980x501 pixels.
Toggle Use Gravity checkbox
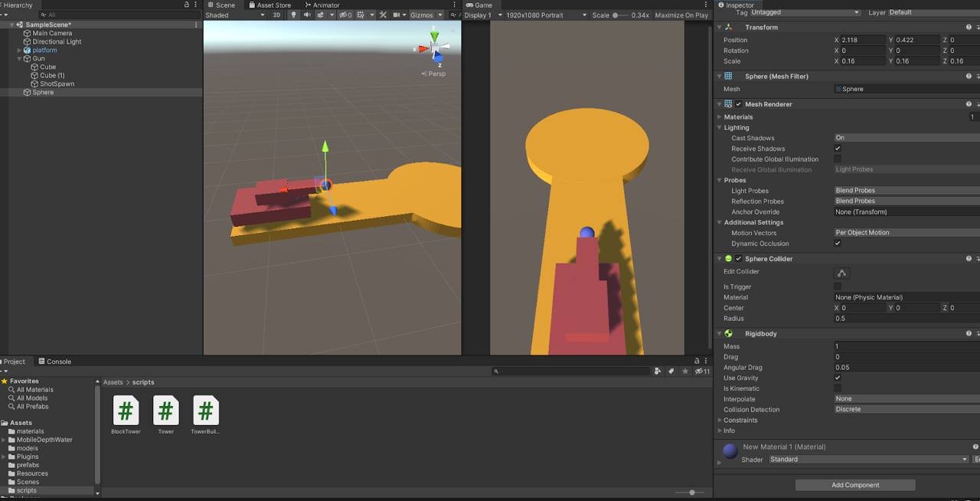click(838, 378)
